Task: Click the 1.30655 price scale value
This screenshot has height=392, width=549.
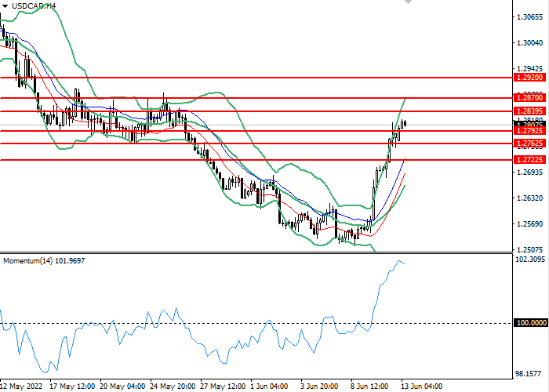Action: (530, 16)
